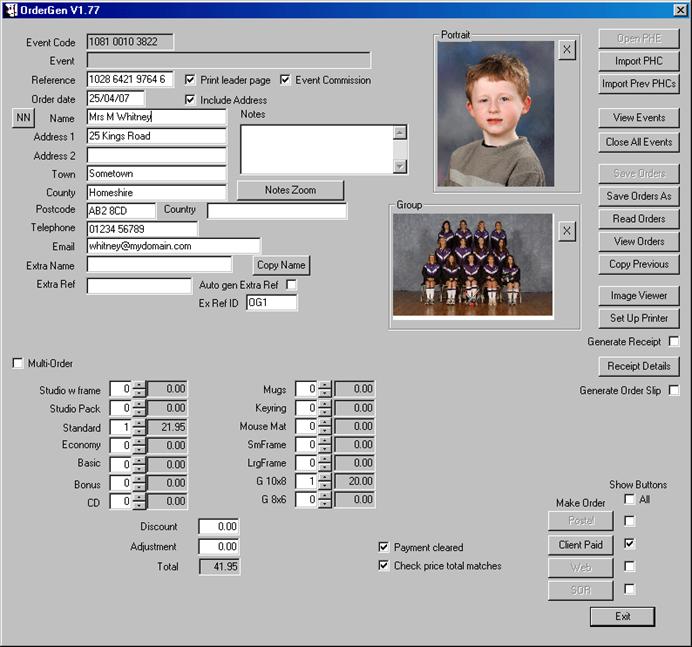Open Notes Zoom
This screenshot has height=647, width=692.
(x=290, y=190)
